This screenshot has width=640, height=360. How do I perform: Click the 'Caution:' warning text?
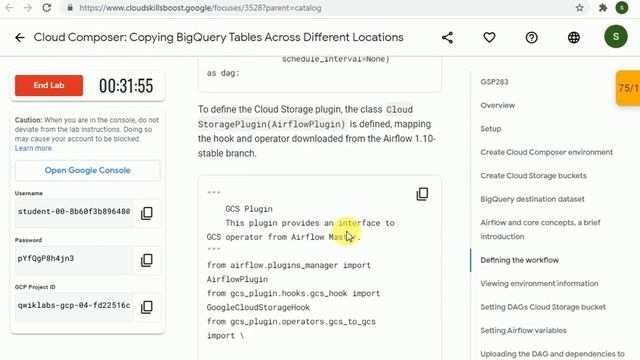[28, 120]
